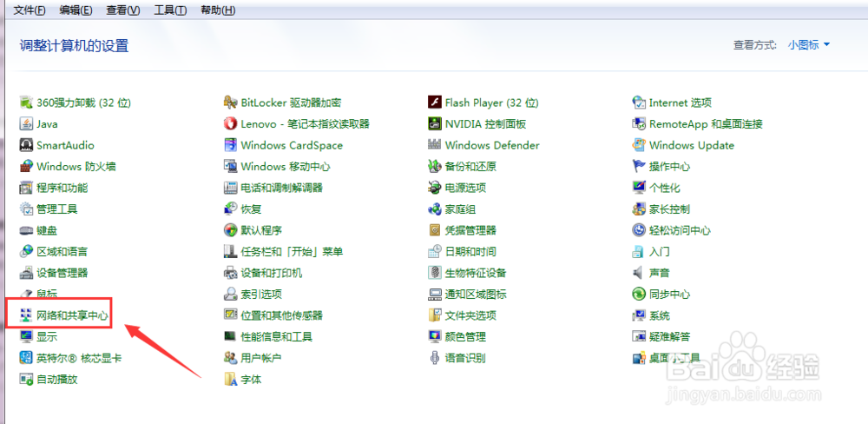
Task: Open the 通知区域图标 link
Action: 476,295
